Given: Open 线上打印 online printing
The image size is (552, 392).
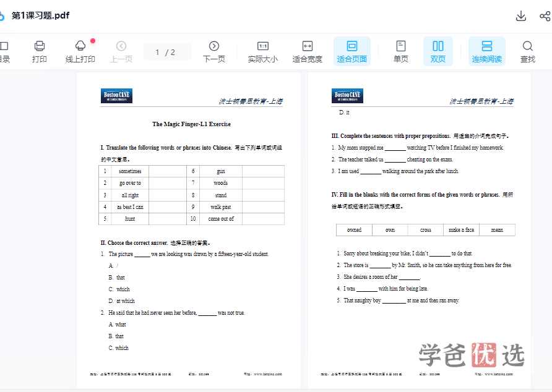Looking at the screenshot, I should point(80,52).
